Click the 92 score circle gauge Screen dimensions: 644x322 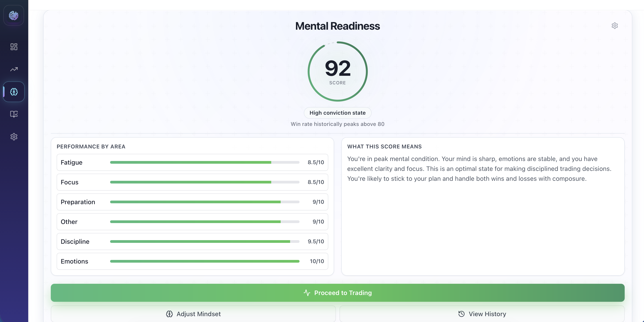click(x=338, y=71)
